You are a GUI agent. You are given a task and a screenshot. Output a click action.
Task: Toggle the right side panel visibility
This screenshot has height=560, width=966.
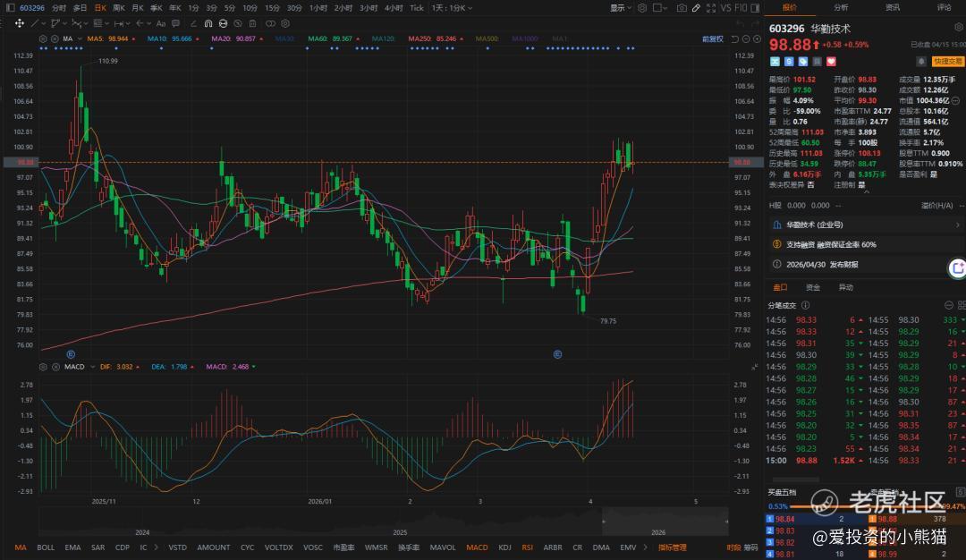(752, 7)
